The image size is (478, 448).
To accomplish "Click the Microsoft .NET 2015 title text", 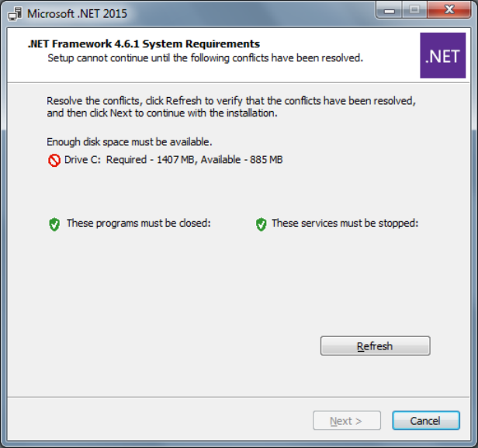I will point(77,14).
